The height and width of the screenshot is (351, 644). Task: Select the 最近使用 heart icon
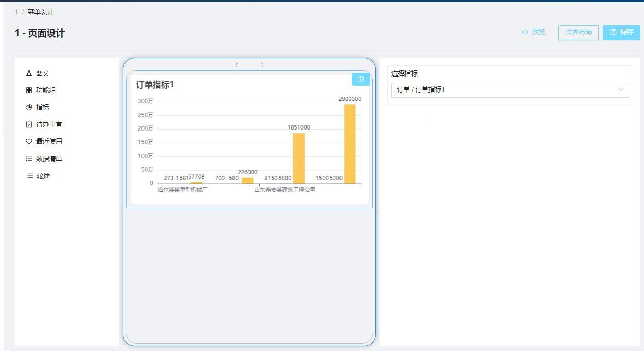[29, 142]
